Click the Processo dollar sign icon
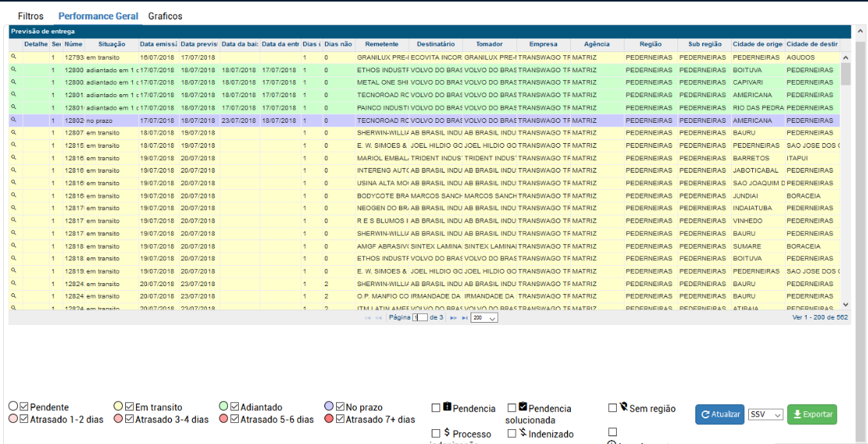The image size is (868, 444). point(447,432)
